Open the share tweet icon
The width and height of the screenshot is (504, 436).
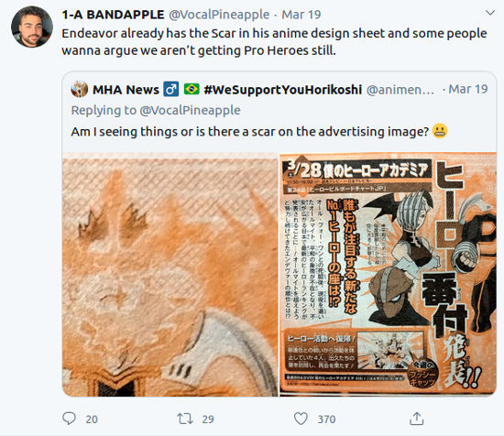pos(417,419)
